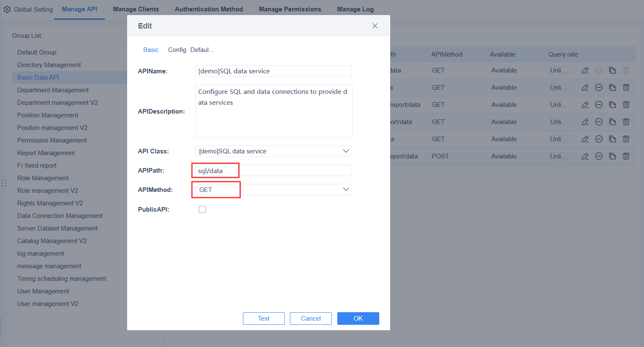Copy the third API using the copy icon
Viewport: 644px width, 347px height.
[612, 104]
